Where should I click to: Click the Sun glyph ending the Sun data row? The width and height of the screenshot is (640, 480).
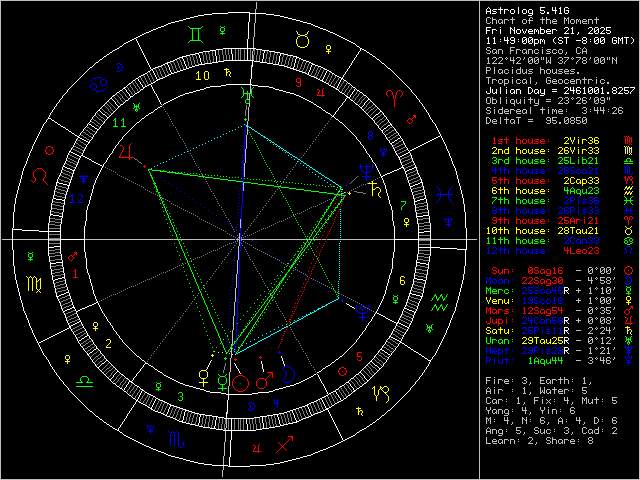tap(629, 271)
